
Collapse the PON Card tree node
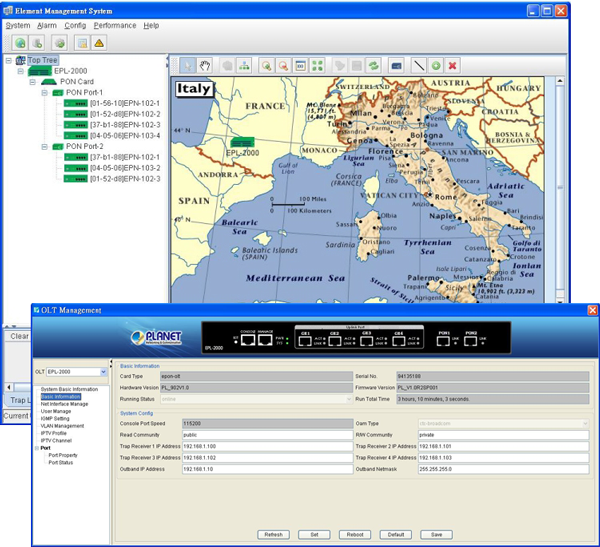point(33,82)
